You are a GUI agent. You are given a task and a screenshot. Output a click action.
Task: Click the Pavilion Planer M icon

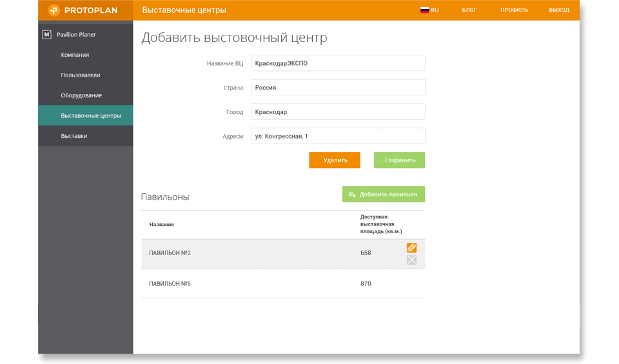point(47,35)
